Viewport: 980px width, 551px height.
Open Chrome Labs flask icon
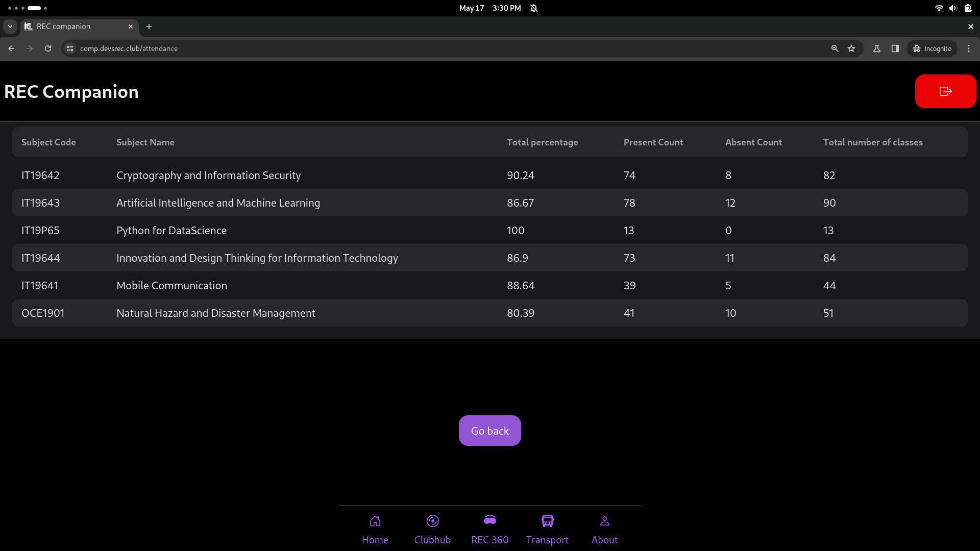(x=876, y=48)
